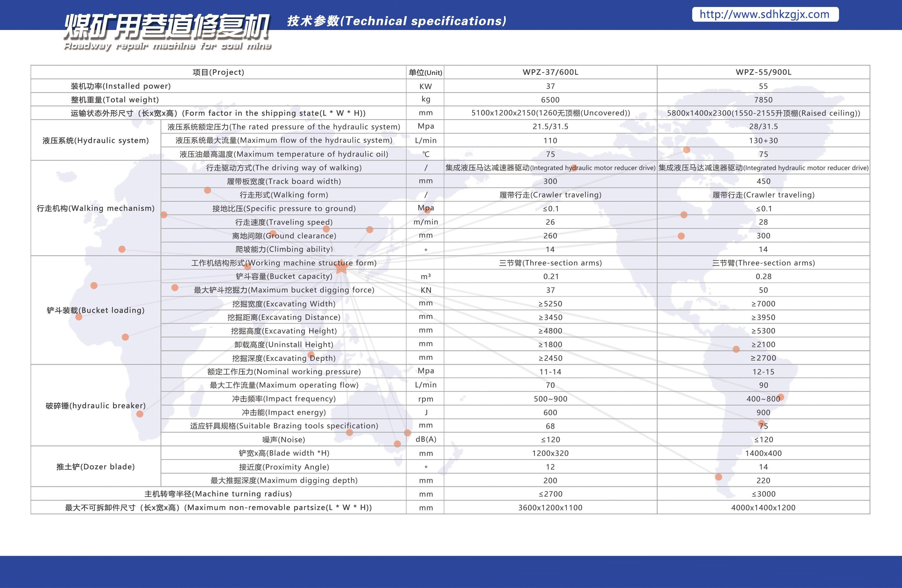Click the Project column header cell
The image size is (902, 588).
(x=218, y=72)
